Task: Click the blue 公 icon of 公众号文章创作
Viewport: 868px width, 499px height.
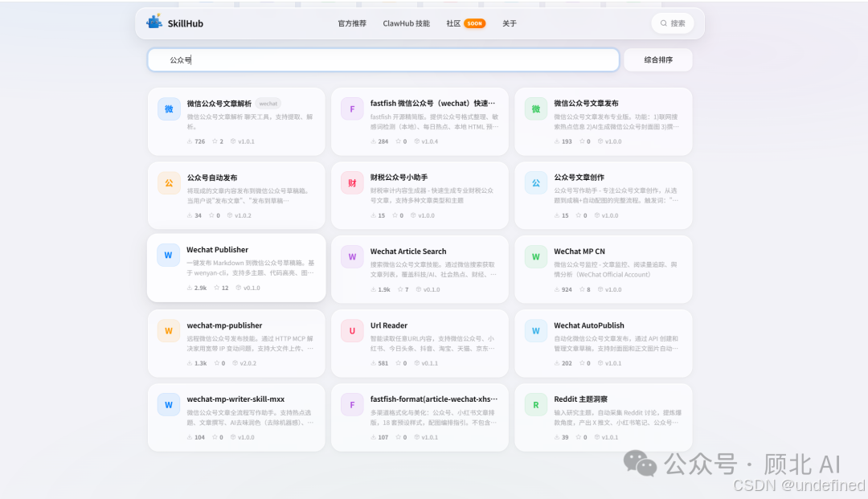Action: (536, 183)
